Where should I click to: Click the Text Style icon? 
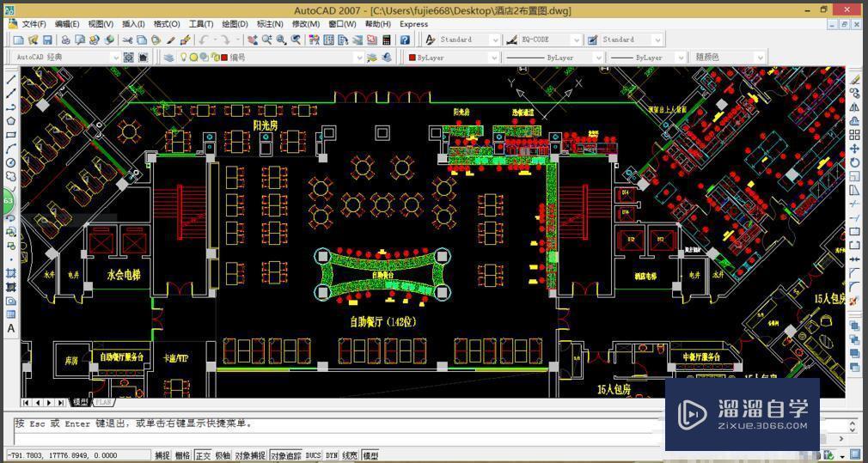click(430, 40)
